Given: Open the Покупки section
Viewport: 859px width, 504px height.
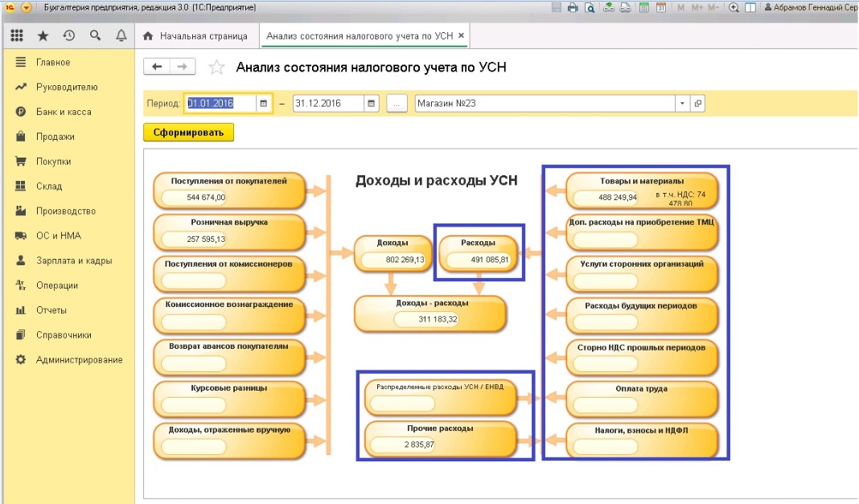Looking at the screenshot, I should 54,162.
